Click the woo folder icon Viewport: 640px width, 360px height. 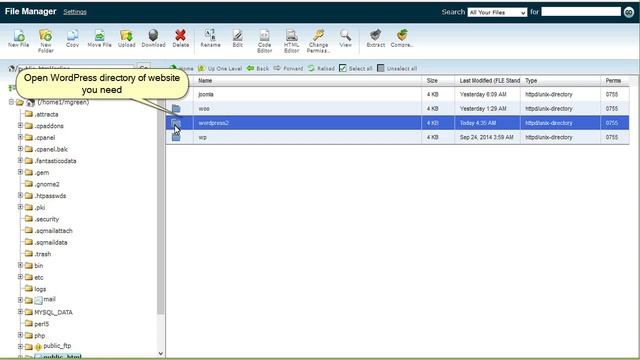tap(176, 109)
